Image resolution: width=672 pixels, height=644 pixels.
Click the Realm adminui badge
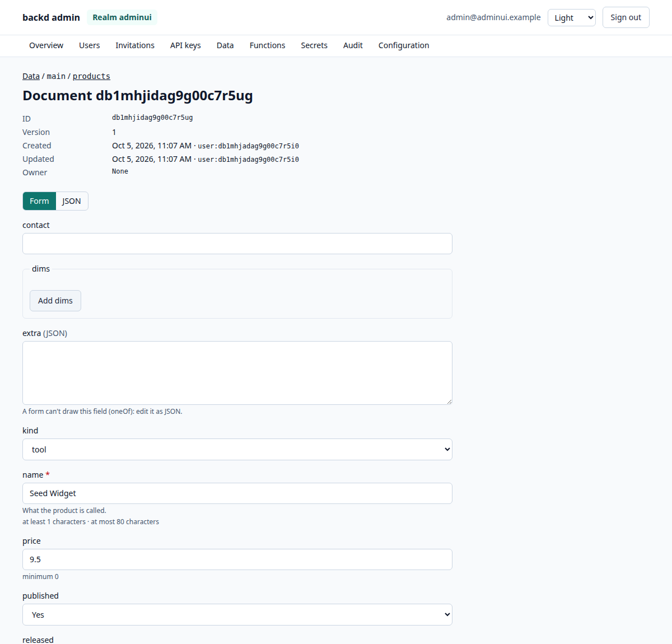(x=122, y=17)
